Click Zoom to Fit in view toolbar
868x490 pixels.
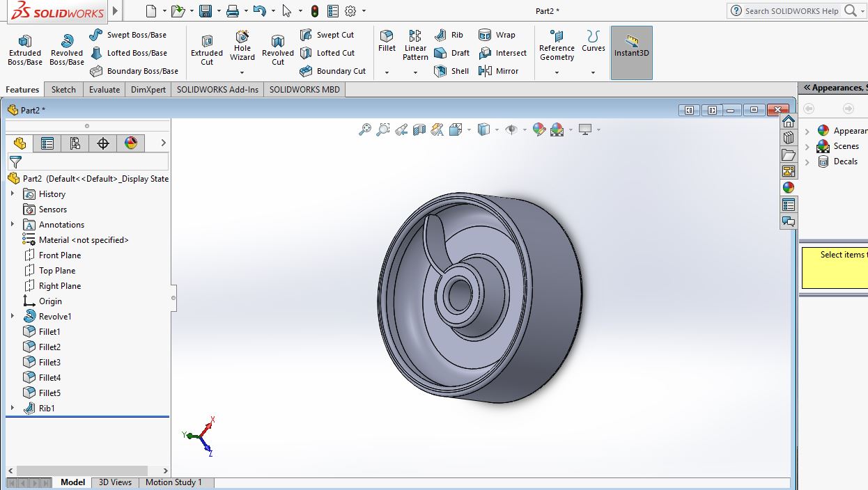point(365,129)
